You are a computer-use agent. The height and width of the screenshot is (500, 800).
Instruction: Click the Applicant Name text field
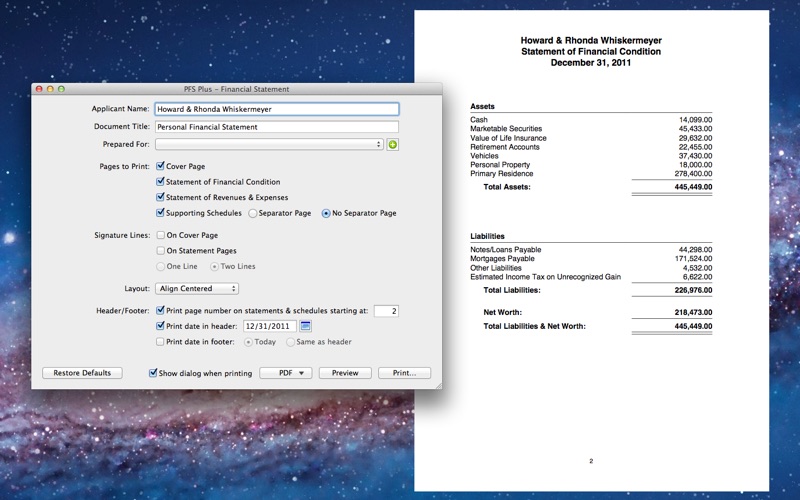tap(276, 109)
